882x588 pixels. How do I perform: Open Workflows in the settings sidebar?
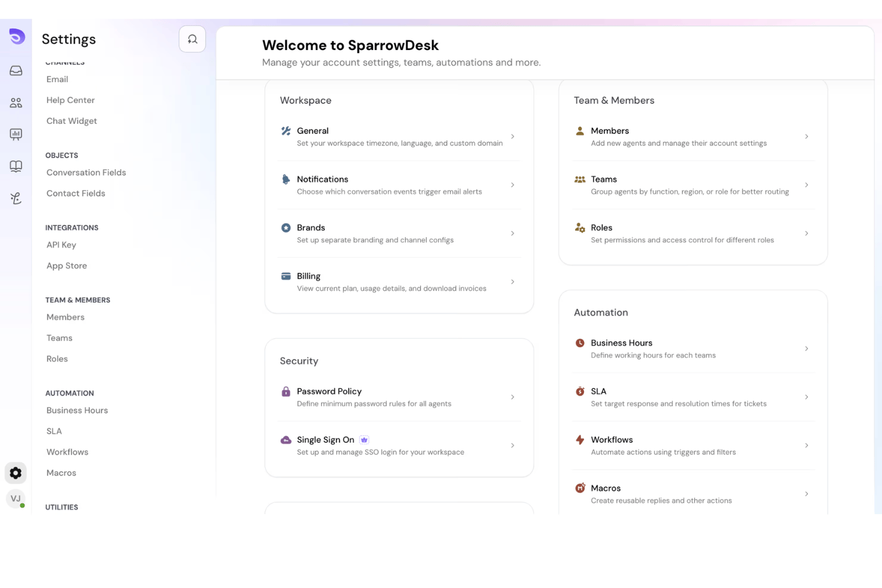click(67, 452)
